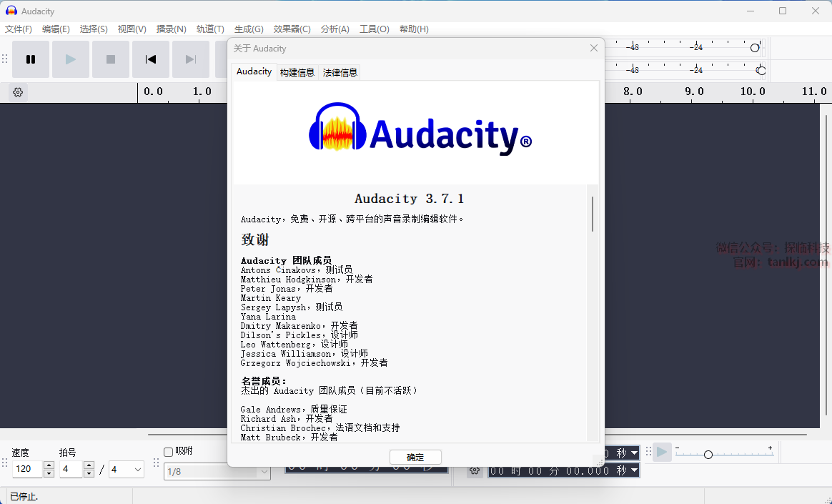Viewport: 832px width, 504px height.
Task: Click the tempo input field showing 120
Action: [27, 469]
